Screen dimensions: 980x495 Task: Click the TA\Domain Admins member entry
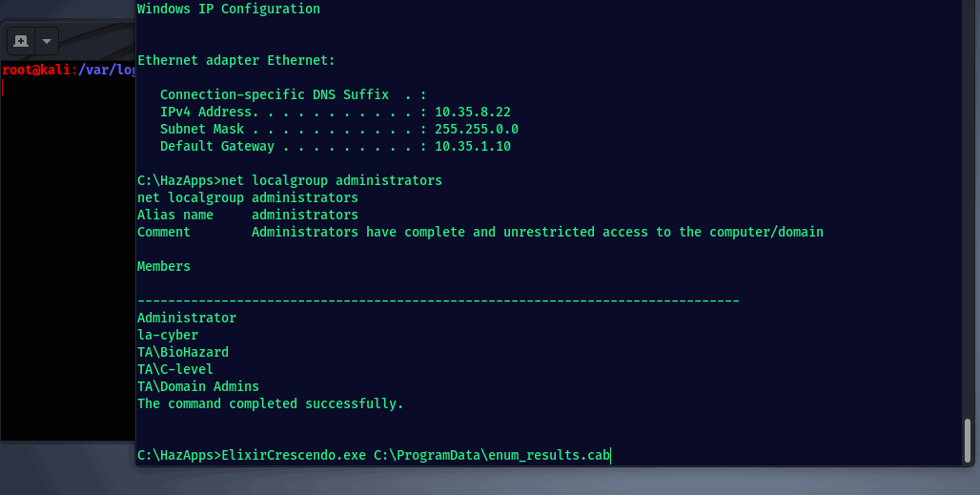click(198, 386)
